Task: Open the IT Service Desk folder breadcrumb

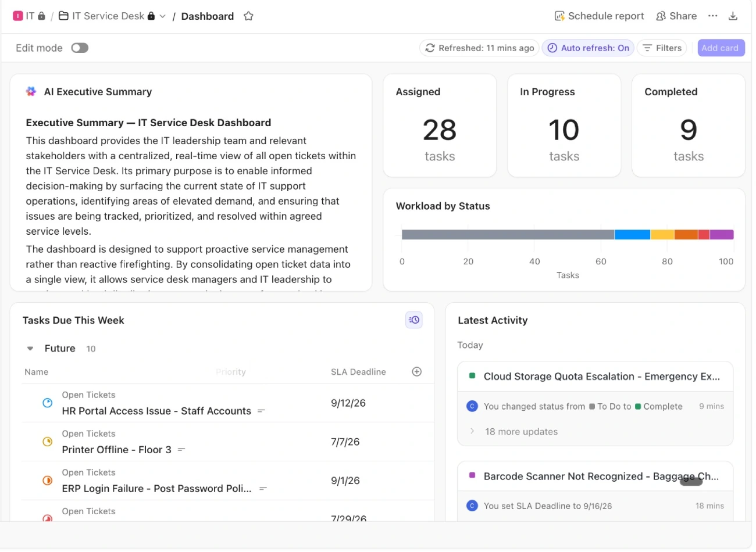Action: 101,16
